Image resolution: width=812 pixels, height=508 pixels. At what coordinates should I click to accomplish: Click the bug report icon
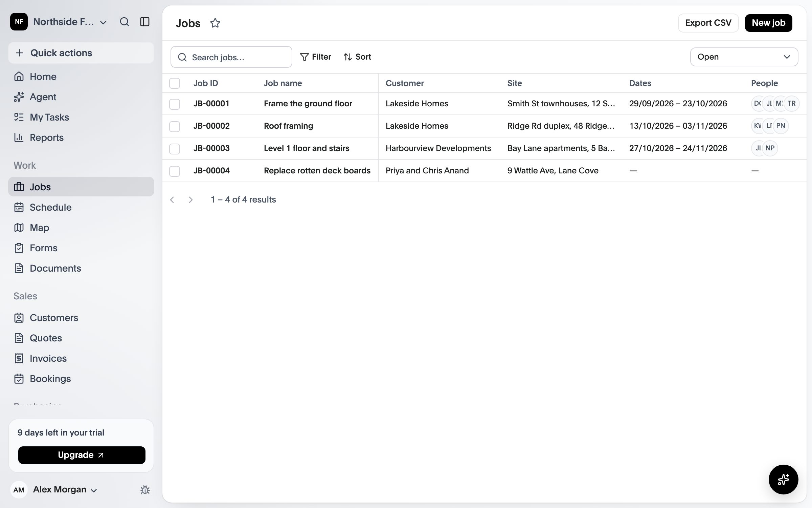[x=145, y=490]
